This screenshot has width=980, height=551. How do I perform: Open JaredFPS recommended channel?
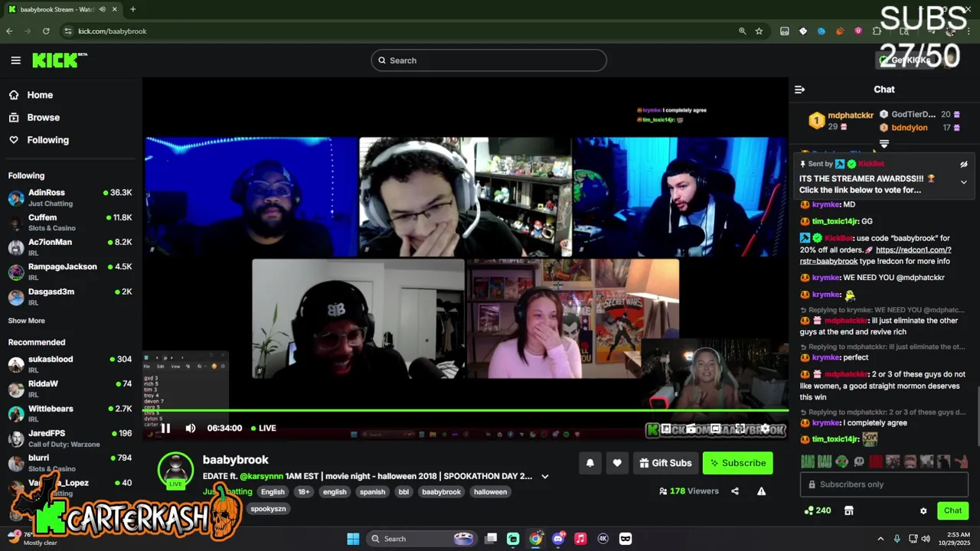(x=70, y=438)
